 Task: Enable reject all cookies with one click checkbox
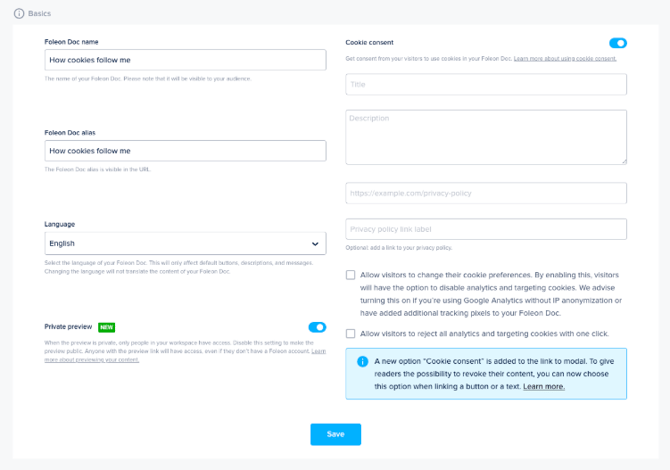tap(351, 334)
